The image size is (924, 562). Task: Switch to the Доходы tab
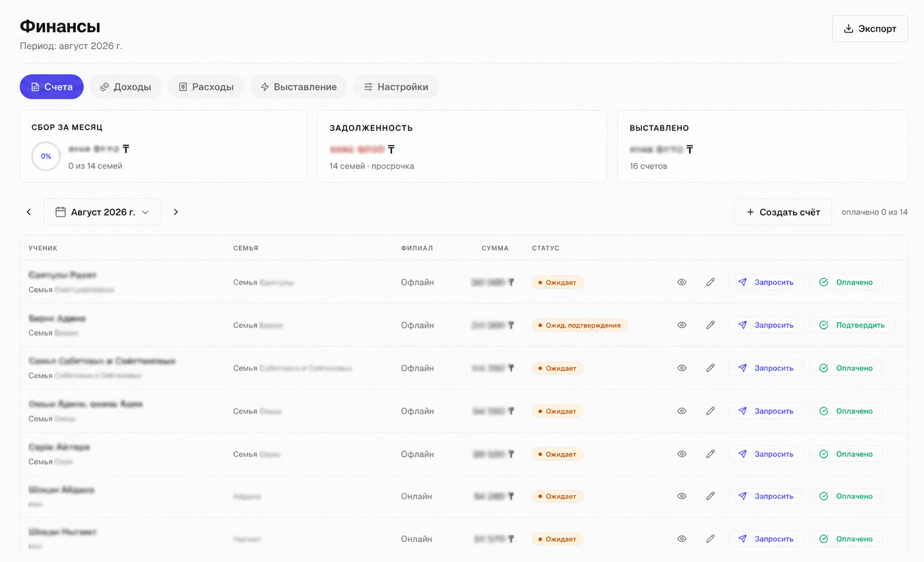pos(125,87)
